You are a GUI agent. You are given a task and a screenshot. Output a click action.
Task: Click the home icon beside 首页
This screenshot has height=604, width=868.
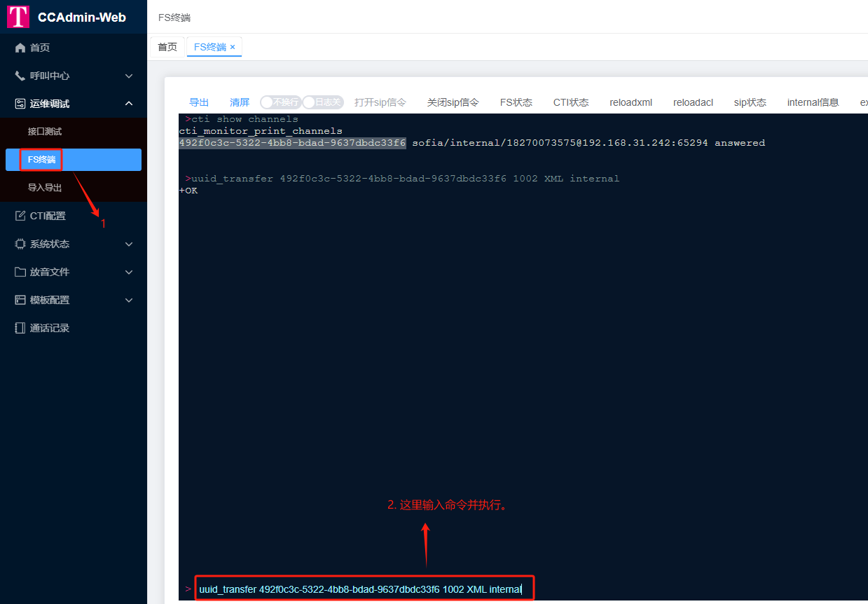click(20, 48)
